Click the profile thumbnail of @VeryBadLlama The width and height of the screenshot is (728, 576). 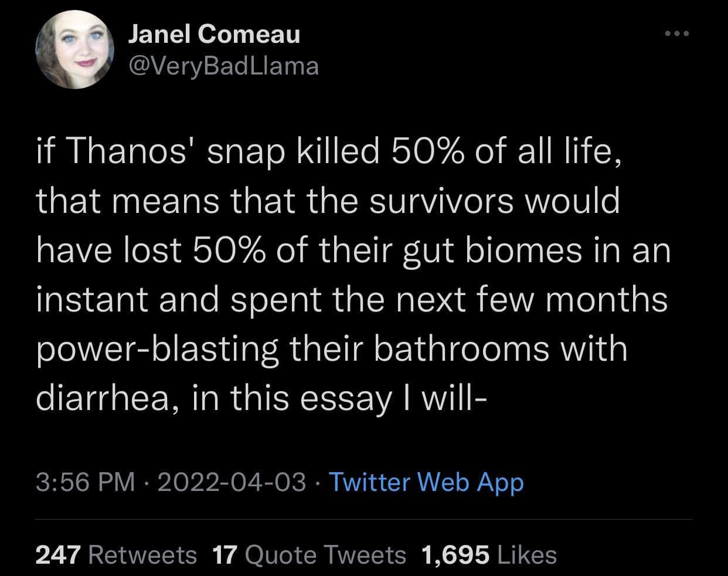coord(76,50)
